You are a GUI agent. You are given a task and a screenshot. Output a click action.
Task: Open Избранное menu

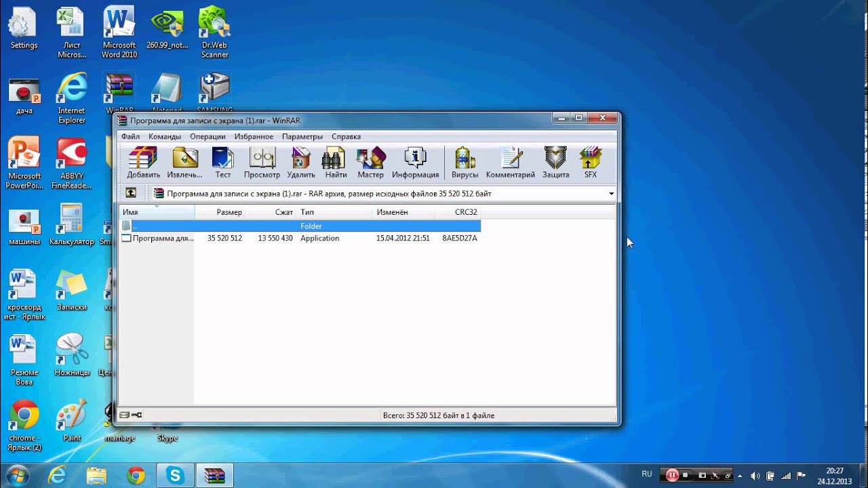click(x=254, y=136)
